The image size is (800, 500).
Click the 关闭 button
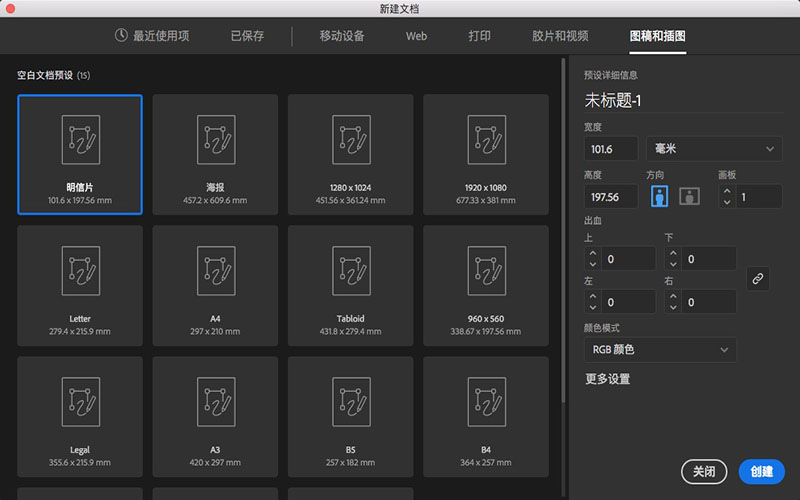[x=704, y=471]
